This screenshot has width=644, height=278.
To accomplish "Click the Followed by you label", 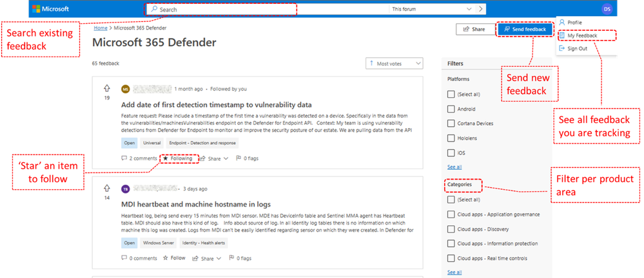I will pyautogui.click(x=229, y=89).
